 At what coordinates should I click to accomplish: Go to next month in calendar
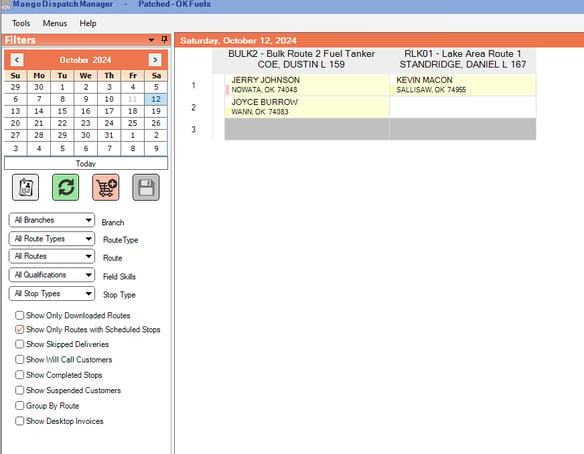155,60
